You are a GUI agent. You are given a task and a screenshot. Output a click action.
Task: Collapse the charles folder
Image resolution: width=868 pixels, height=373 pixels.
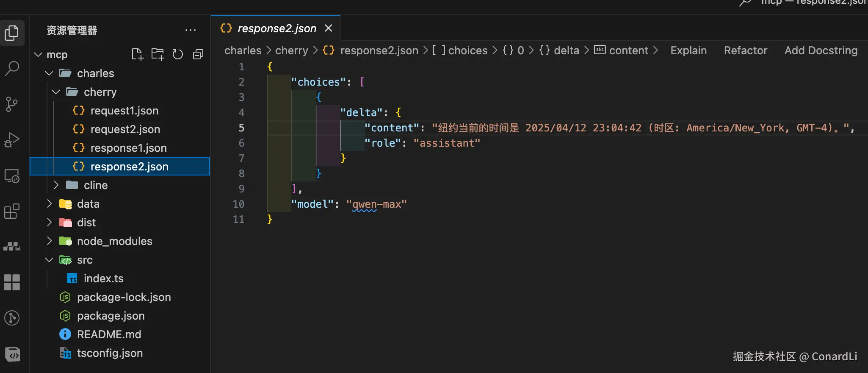pyautogui.click(x=49, y=73)
